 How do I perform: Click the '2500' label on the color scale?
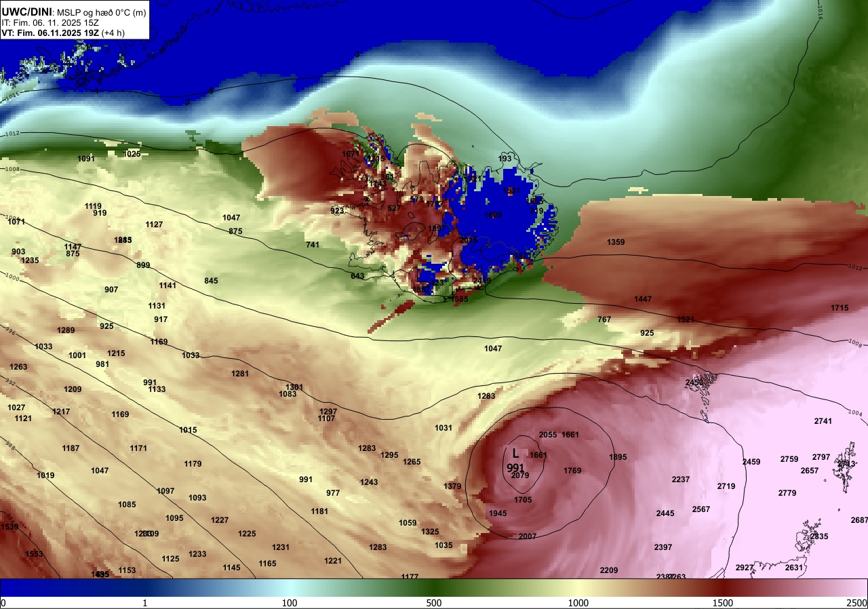[856, 603]
